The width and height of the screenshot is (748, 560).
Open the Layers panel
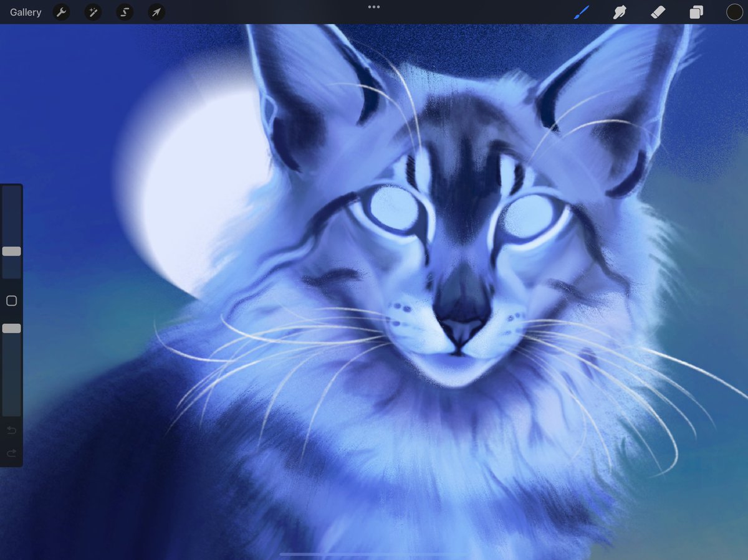[x=696, y=12]
